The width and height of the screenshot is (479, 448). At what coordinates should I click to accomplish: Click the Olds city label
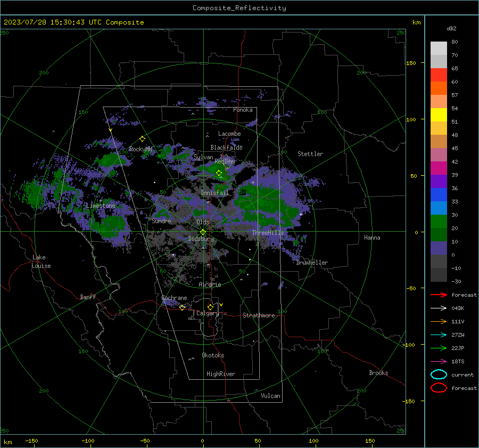coord(203,222)
